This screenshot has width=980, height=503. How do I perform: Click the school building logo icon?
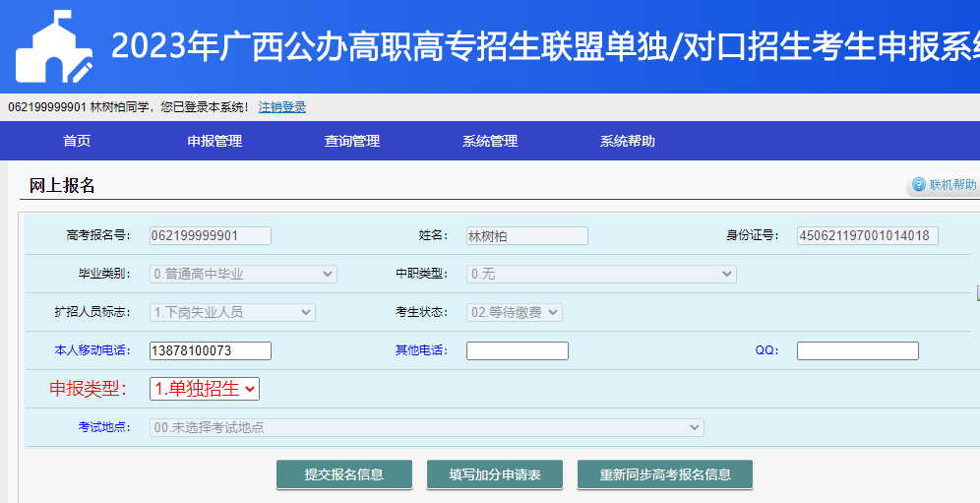(54, 47)
